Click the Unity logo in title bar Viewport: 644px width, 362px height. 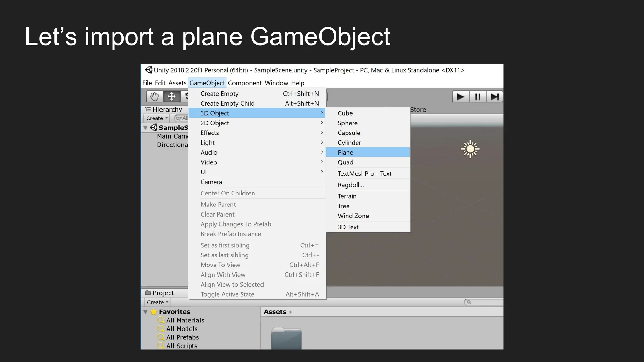point(148,70)
